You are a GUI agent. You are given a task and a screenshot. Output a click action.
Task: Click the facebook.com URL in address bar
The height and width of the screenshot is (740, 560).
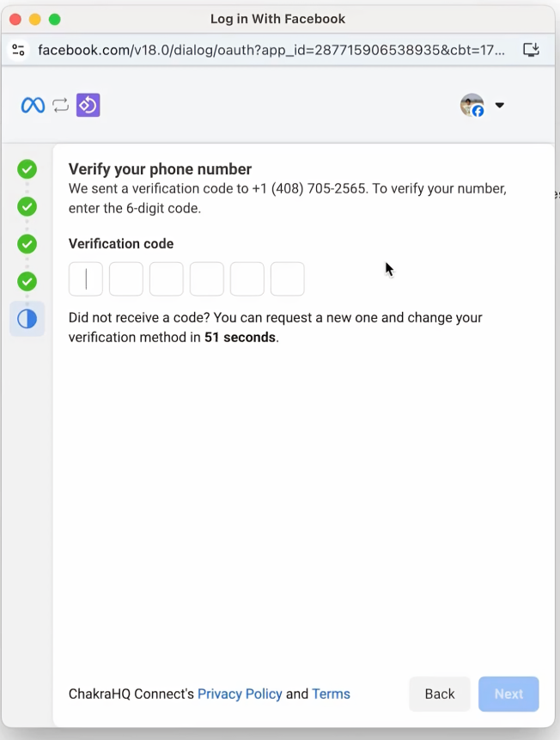[x=271, y=50]
